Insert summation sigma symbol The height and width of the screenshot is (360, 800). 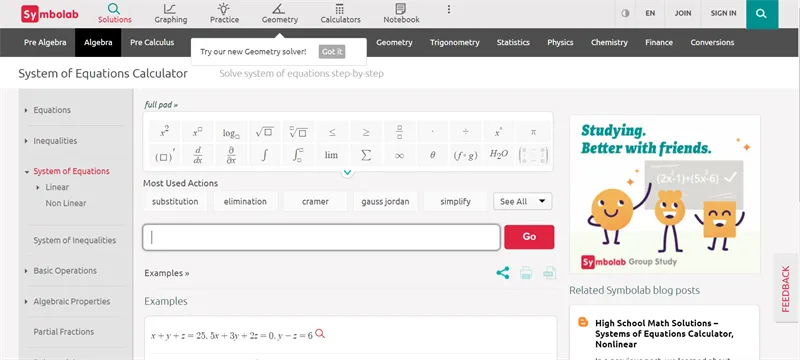coord(365,155)
